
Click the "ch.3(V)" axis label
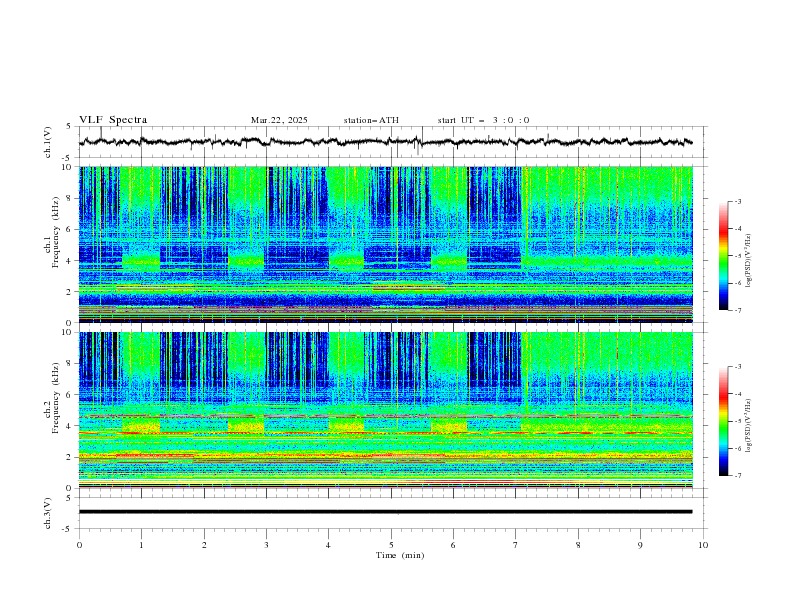(x=48, y=513)
